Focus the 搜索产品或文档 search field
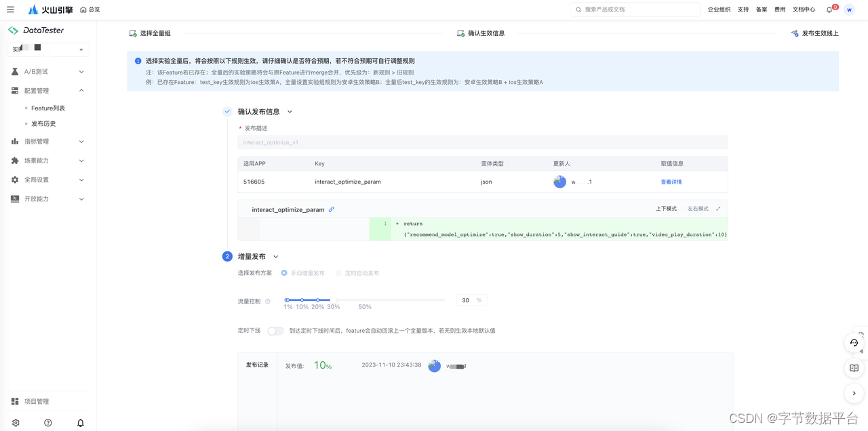 [x=635, y=9]
